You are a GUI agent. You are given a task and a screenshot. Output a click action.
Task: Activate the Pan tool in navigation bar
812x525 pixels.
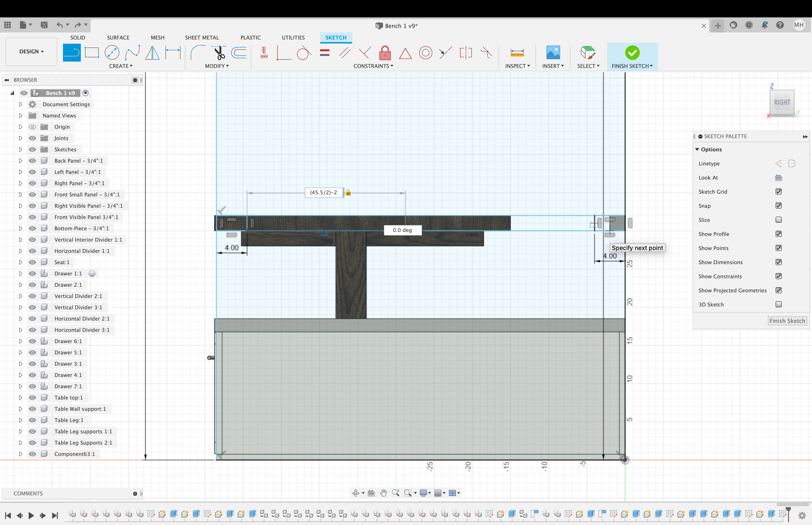[x=383, y=493]
